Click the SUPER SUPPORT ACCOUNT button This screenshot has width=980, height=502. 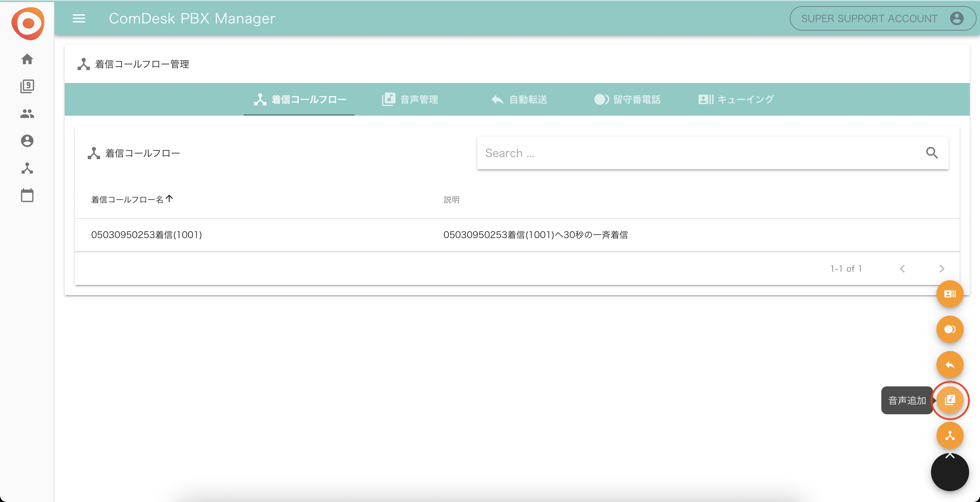(883, 18)
